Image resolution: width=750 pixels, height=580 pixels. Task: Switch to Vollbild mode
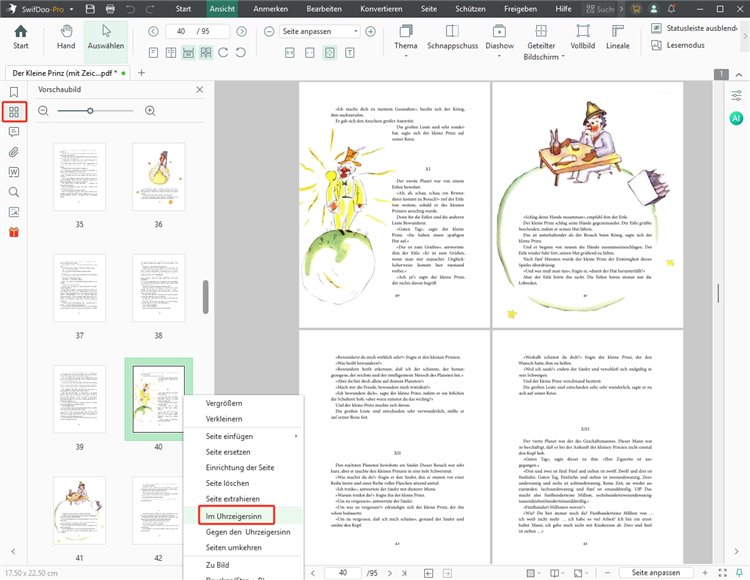[x=583, y=38]
